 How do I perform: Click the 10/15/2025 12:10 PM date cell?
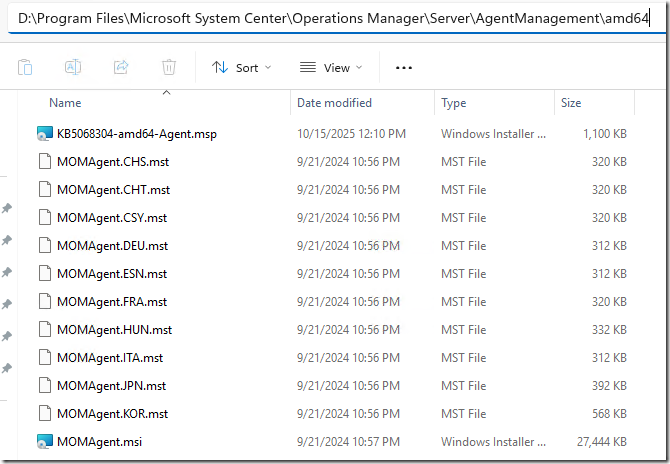351,134
